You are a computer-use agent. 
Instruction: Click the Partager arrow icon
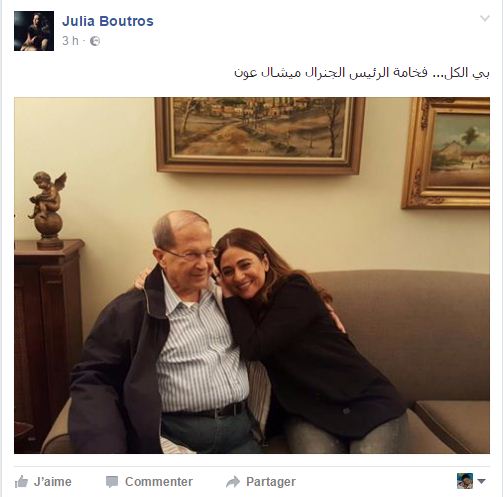233,482
